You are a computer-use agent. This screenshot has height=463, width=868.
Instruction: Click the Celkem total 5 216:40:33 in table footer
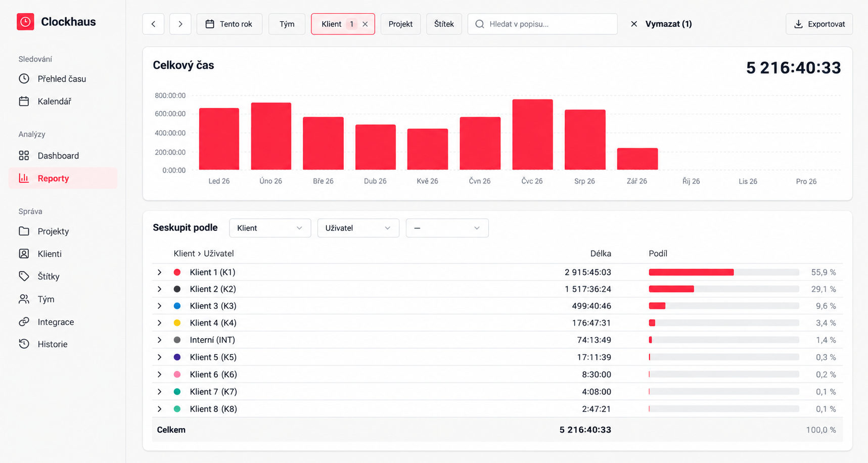coord(585,430)
